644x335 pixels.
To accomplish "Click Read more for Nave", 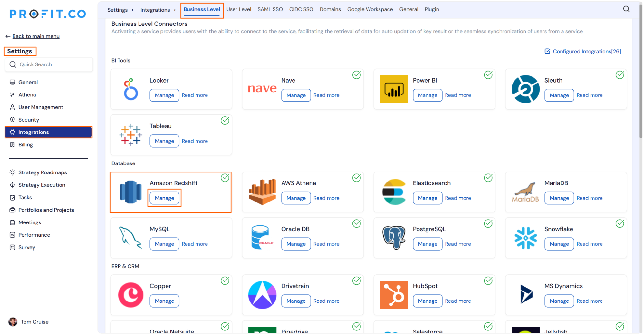I will [x=326, y=95].
